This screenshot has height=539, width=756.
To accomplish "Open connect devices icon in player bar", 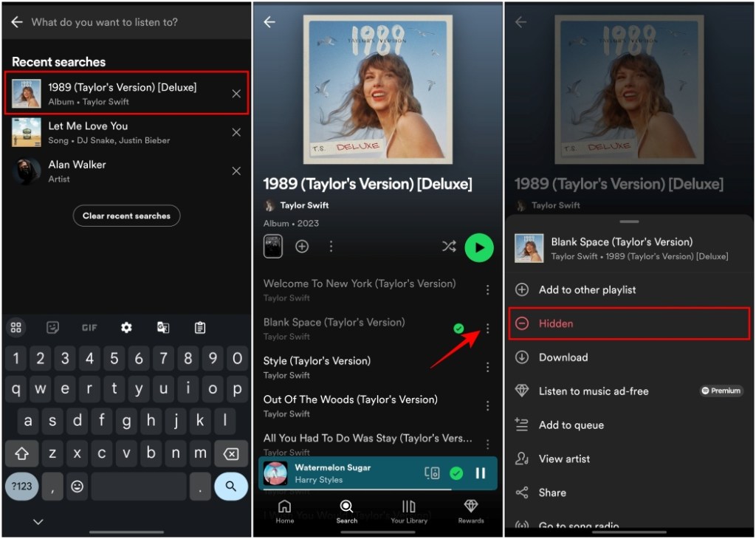I will 431,473.
